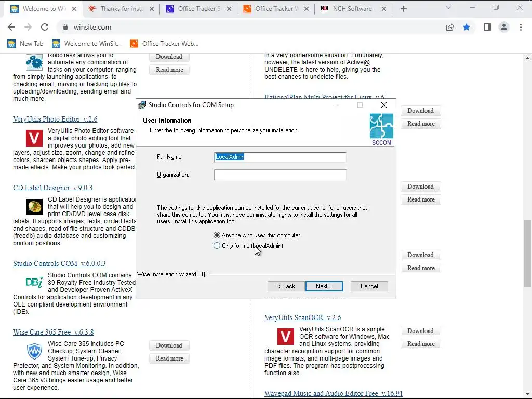The width and height of the screenshot is (532, 399).
Task: Reload the winsite.com page
Action: (x=45, y=27)
